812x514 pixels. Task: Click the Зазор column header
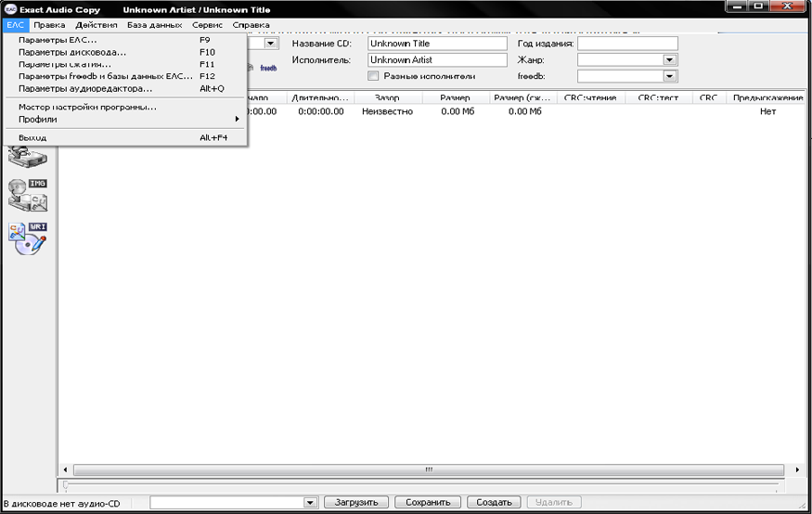coord(387,97)
